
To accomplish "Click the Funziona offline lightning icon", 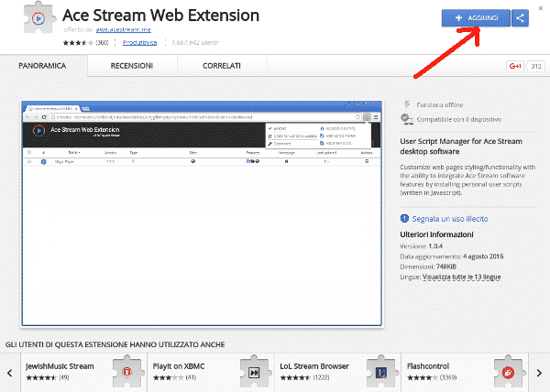I will 407,104.
